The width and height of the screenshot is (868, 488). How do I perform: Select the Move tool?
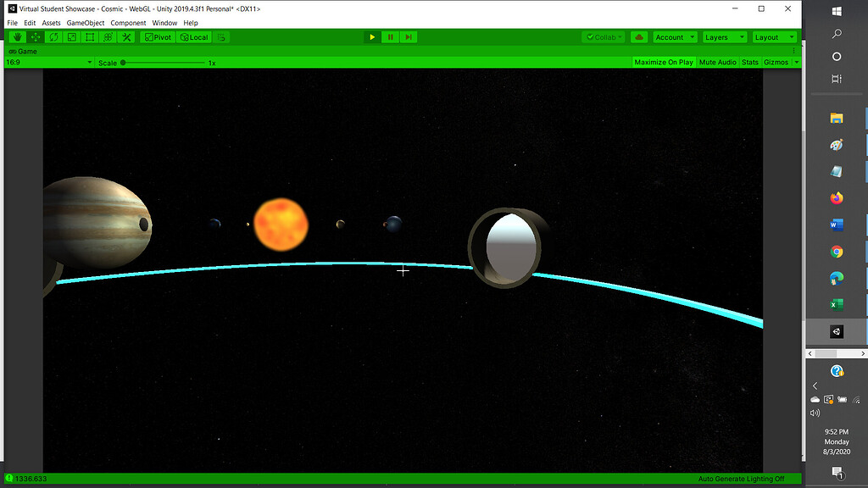point(36,36)
